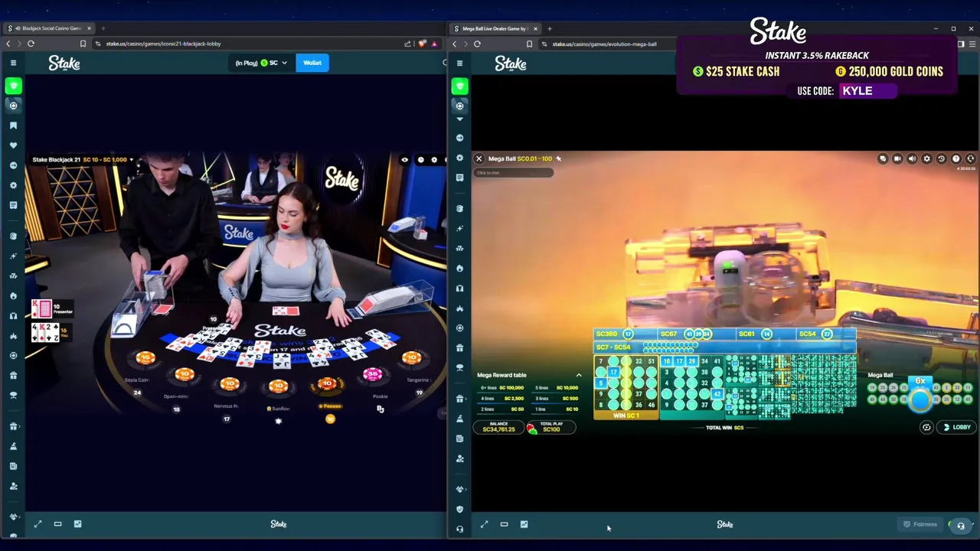Open live stats chart under the Mega Ball game
The image size is (980, 551).
(524, 524)
